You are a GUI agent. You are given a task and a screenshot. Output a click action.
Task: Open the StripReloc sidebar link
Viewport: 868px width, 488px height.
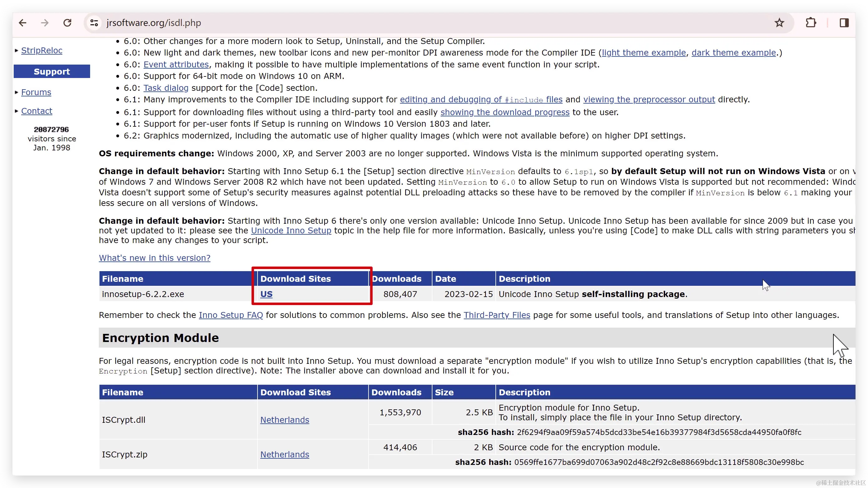click(42, 51)
